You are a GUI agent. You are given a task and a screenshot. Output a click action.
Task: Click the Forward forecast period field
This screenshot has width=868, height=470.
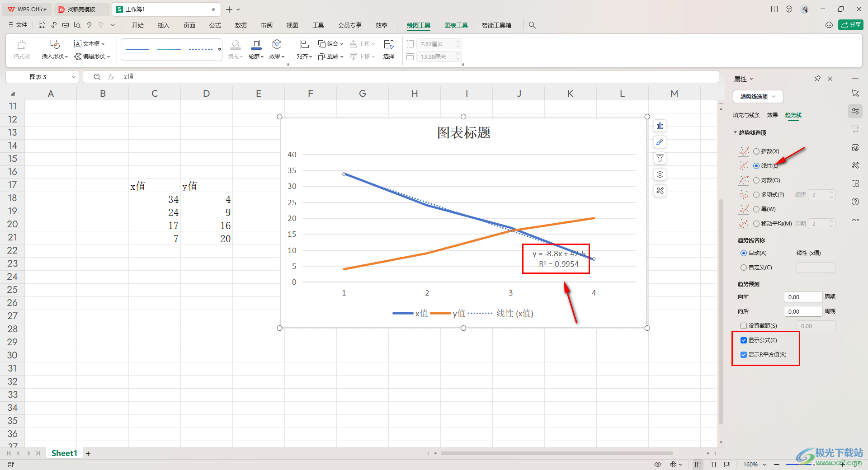pyautogui.click(x=803, y=297)
